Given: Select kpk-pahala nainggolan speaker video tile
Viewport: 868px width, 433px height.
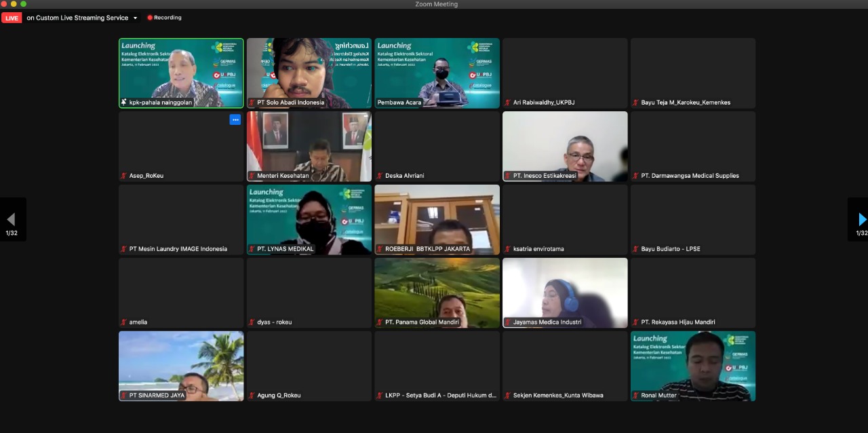Looking at the screenshot, I should tap(181, 73).
